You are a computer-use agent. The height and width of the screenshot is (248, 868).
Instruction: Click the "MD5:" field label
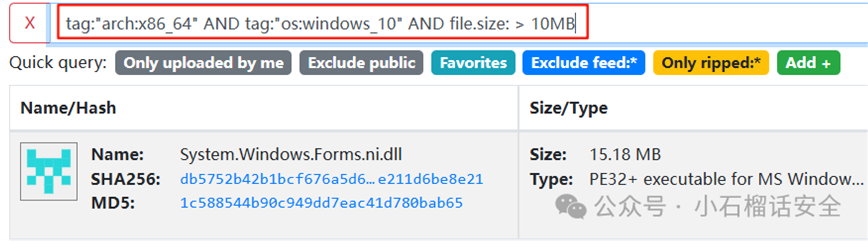tap(113, 203)
